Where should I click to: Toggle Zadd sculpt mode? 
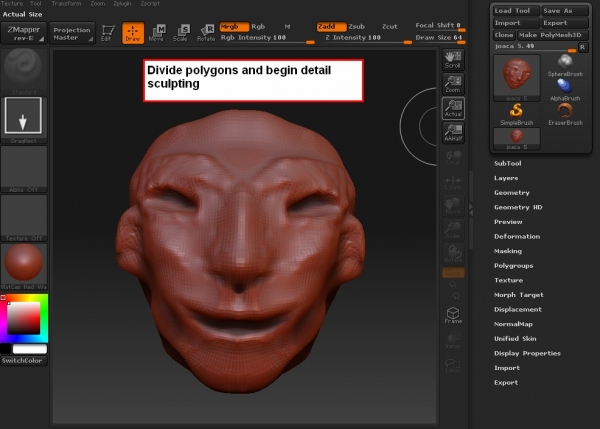pos(331,26)
